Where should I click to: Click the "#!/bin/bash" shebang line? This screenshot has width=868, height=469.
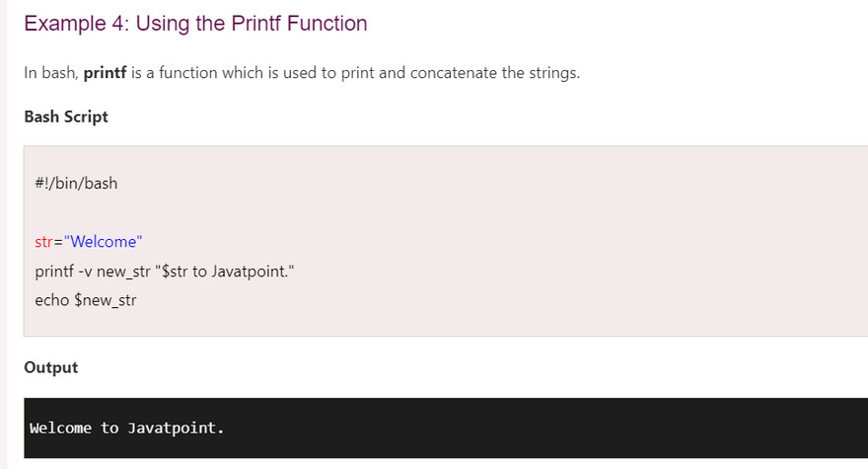pyautogui.click(x=76, y=183)
